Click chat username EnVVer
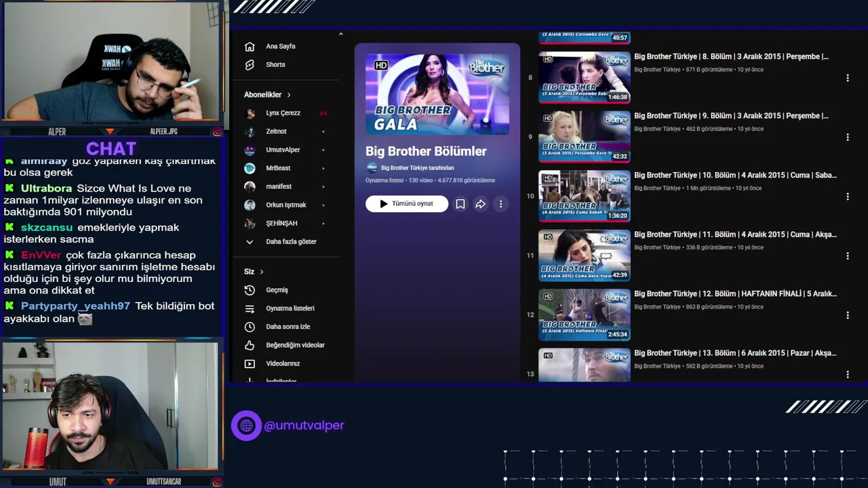 coord(41,256)
